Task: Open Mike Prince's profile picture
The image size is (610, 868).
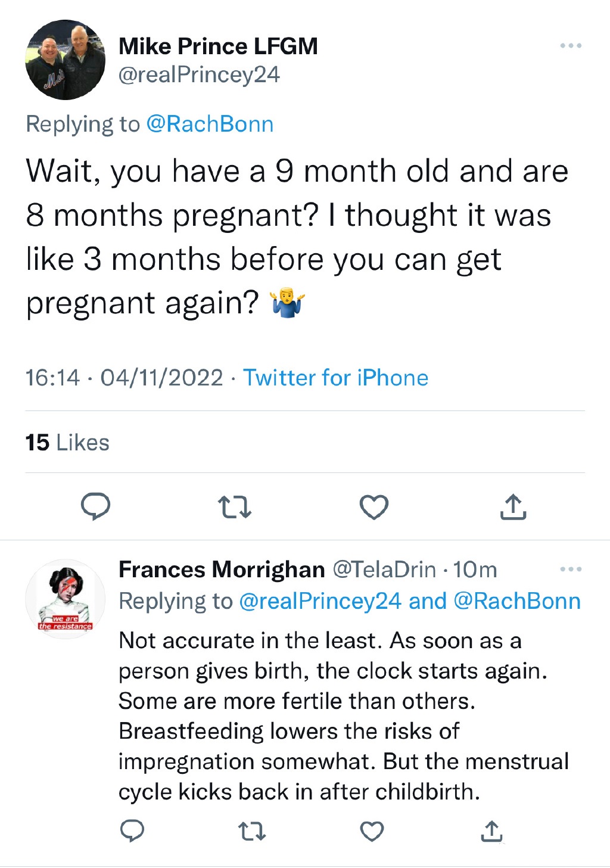Action: point(65,60)
